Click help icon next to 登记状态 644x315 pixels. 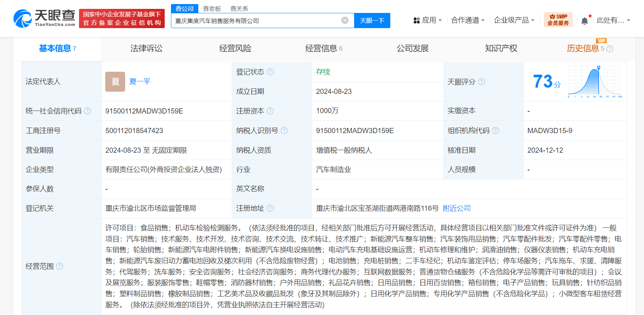270,72
